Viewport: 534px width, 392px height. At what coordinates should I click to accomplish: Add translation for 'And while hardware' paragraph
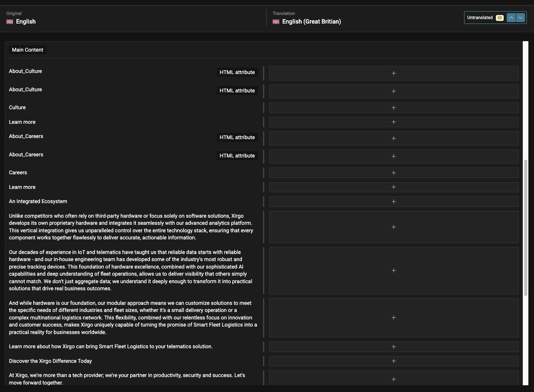coord(394,318)
